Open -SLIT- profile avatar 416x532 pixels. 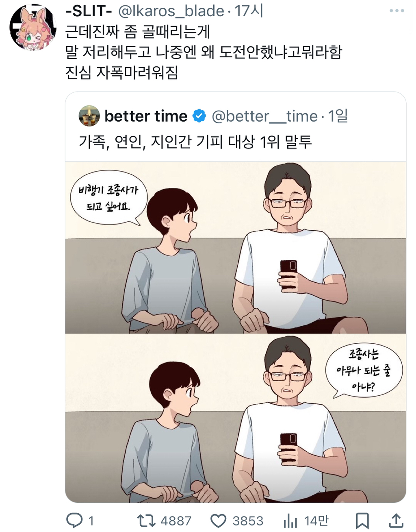[x=32, y=27]
